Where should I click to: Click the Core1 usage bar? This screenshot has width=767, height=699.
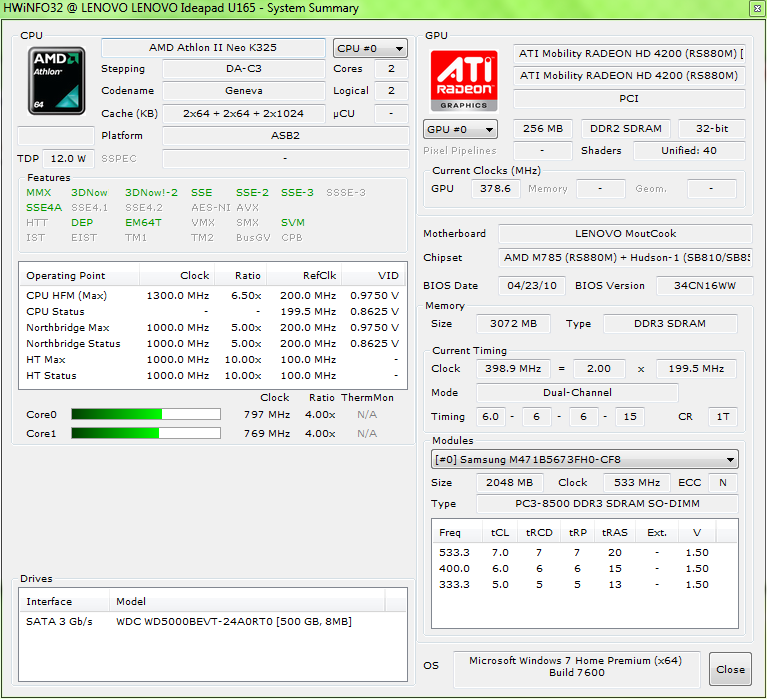(x=145, y=434)
